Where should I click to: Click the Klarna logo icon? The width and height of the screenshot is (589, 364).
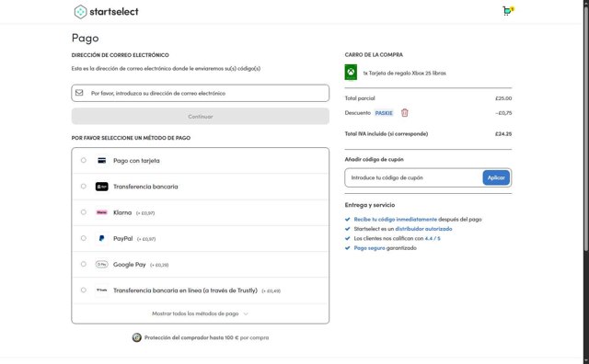101,212
